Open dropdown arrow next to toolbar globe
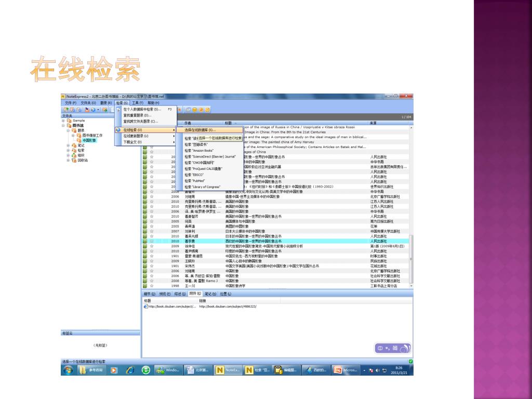The width and height of the screenshot is (532, 399). click(x=98, y=110)
